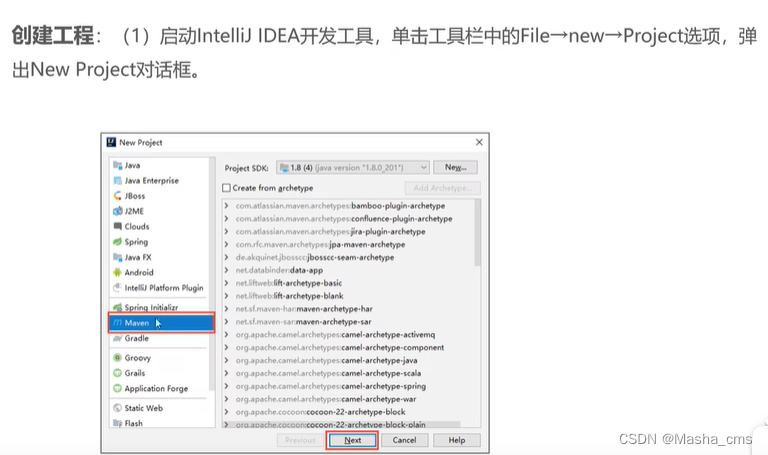Select the Clouds icon
This screenshot has width=768, height=455.
point(118,226)
